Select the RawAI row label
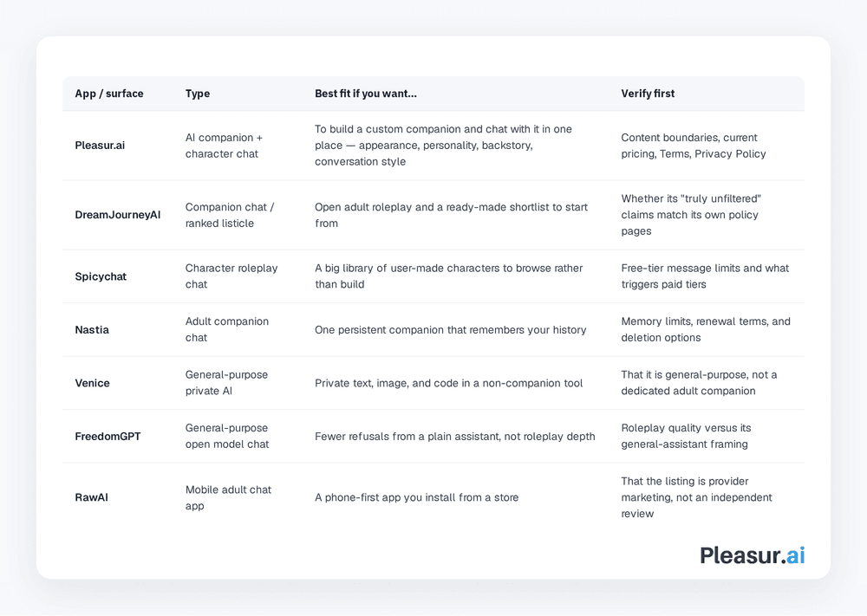867x616 pixels. [92, 497]
